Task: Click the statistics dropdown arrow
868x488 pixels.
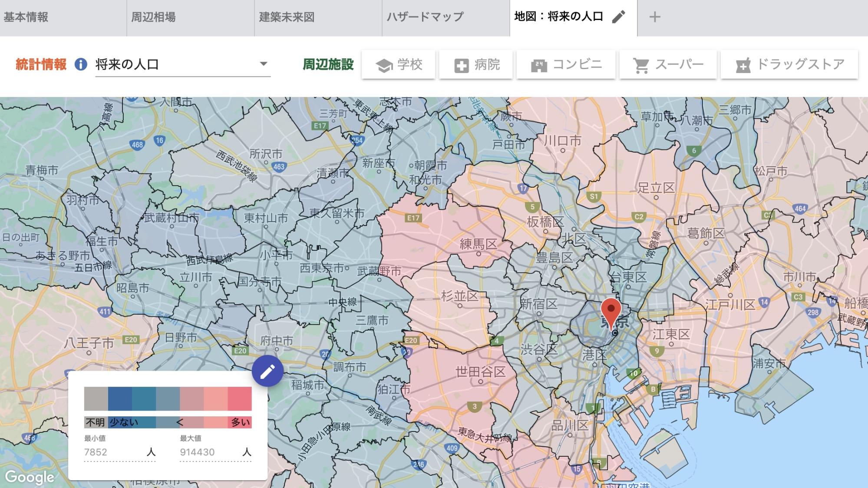Action: click(263, 64)
